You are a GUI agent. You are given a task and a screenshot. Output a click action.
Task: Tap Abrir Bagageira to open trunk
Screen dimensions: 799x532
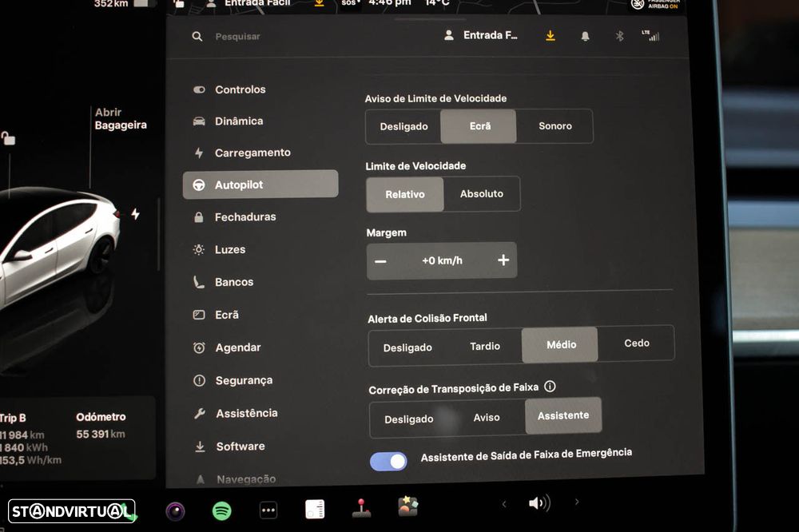pyautogui.click(x=121, y=119)
